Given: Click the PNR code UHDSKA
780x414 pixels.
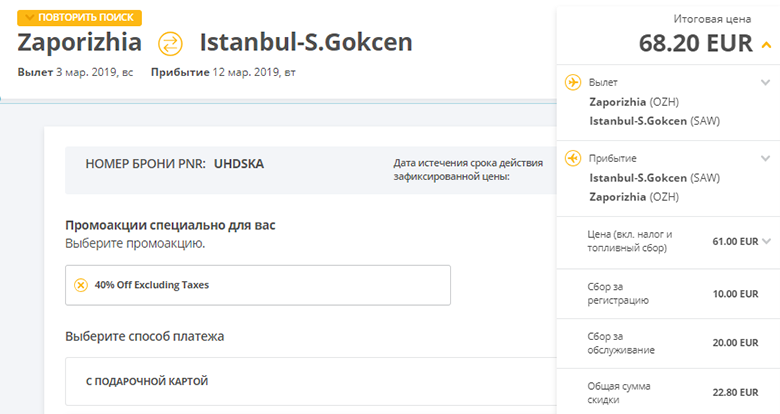Looking at the screenshot, I should click(239, 163).
